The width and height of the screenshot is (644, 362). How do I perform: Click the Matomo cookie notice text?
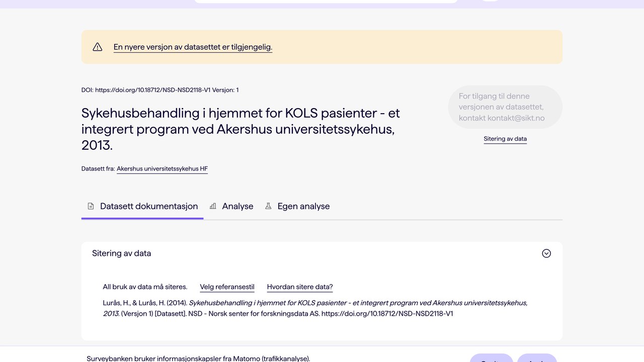point(198,358)
